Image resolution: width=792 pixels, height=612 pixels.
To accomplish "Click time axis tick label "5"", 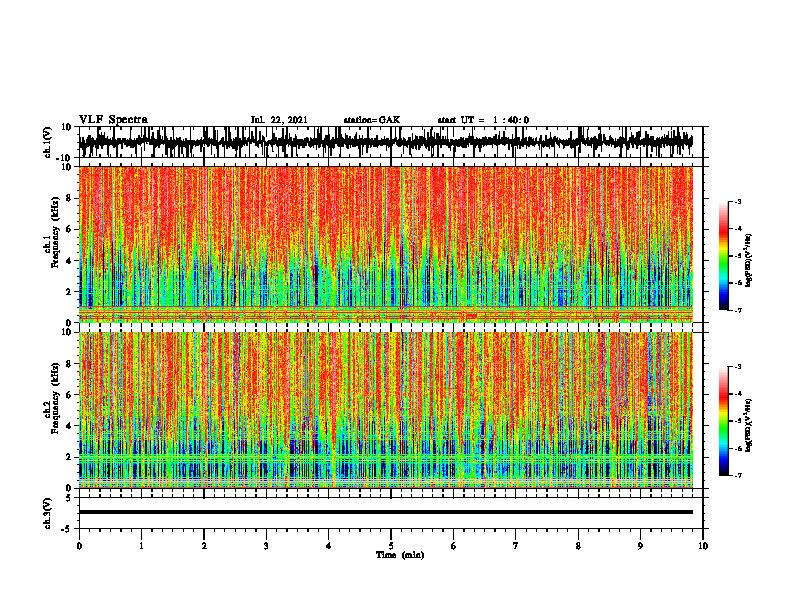I will (391, 546).
